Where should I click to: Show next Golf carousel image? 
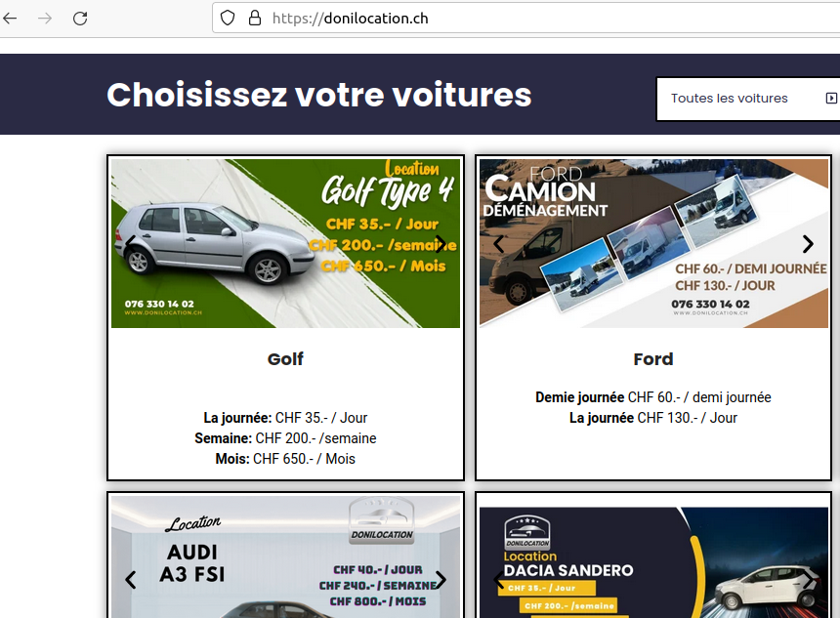click(441, 244)
